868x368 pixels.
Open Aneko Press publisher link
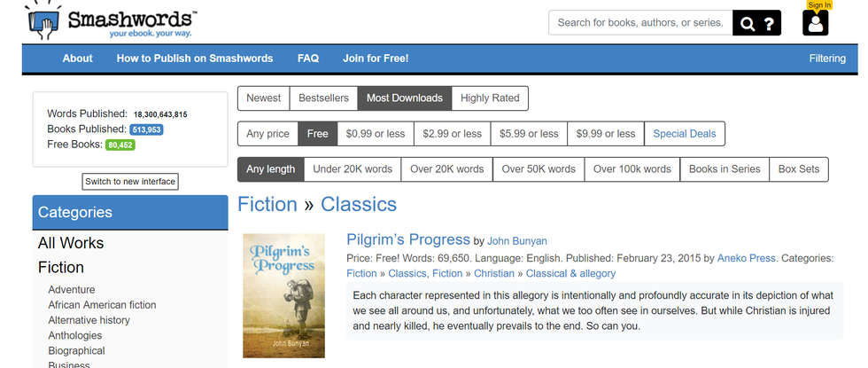[747, 258]
